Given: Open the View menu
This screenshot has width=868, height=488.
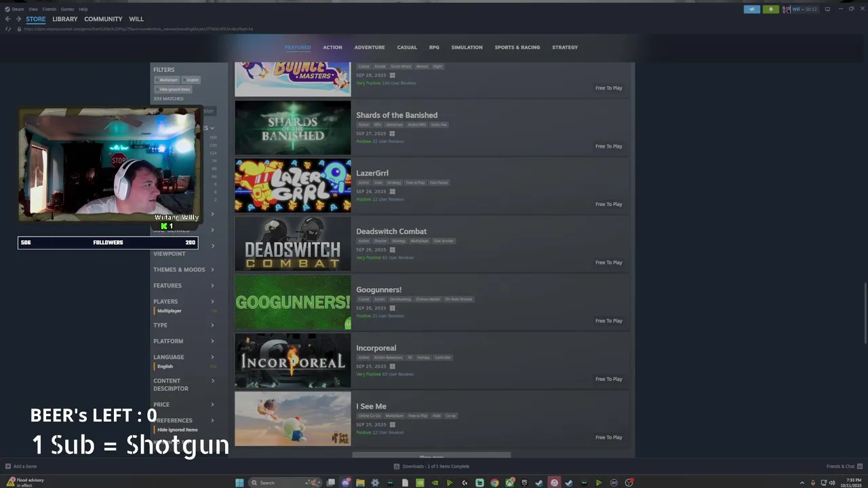Looking at the screenshot, I should tap(33, 9).
